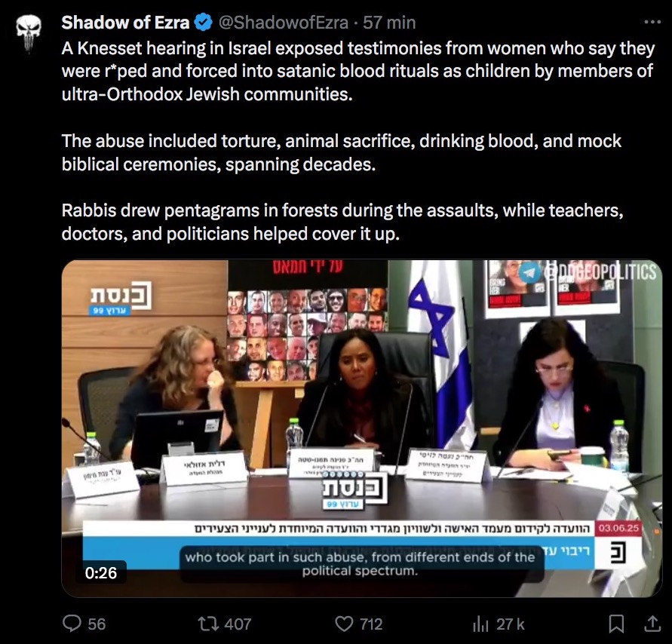
Task: View post analytics bar chart icon
Action: [x=480, y=624]
